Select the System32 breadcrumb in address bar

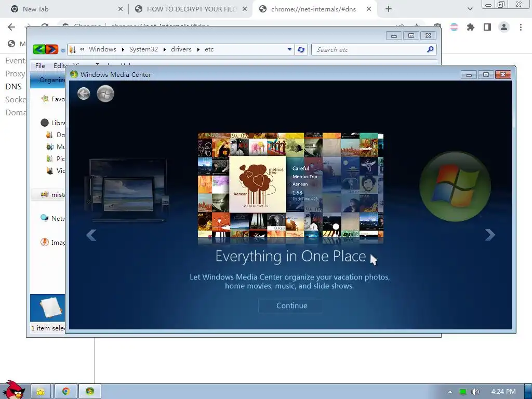pyautogui.click(x=143, y=49)
